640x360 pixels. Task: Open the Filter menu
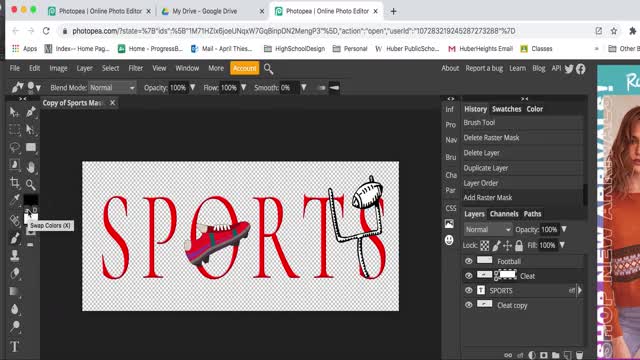click(136, 68)
